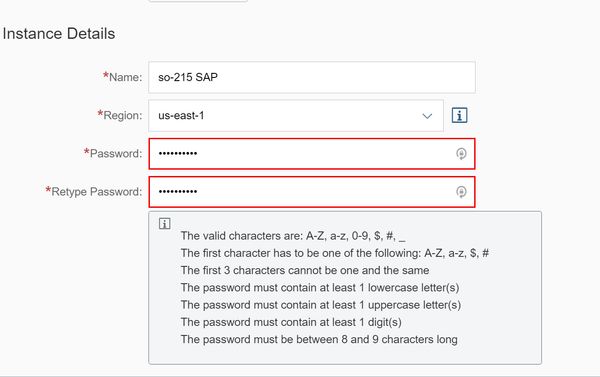The height and width of the screenshot is (377, 600).
Task: Click the digit requirement text
Action: 291,322
